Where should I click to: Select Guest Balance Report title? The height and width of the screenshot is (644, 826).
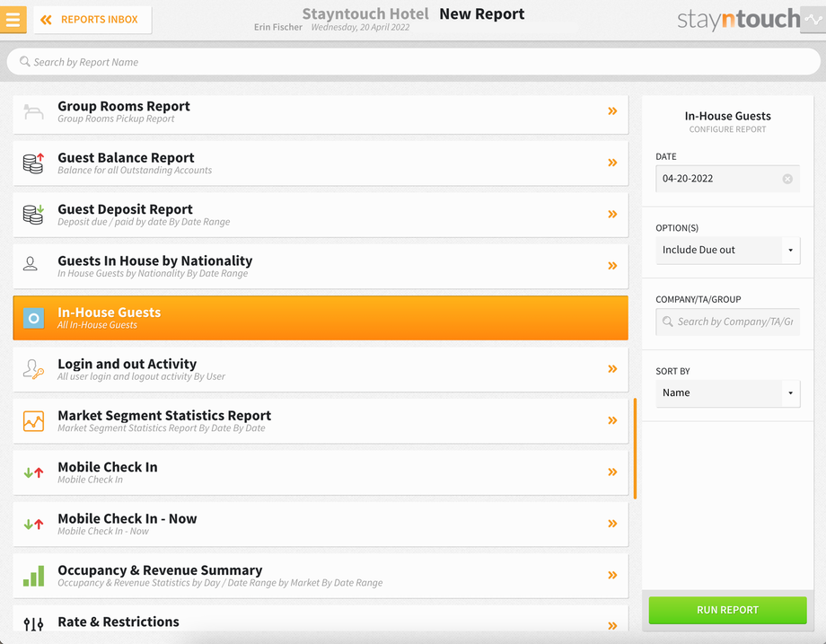tap(126, 157)
